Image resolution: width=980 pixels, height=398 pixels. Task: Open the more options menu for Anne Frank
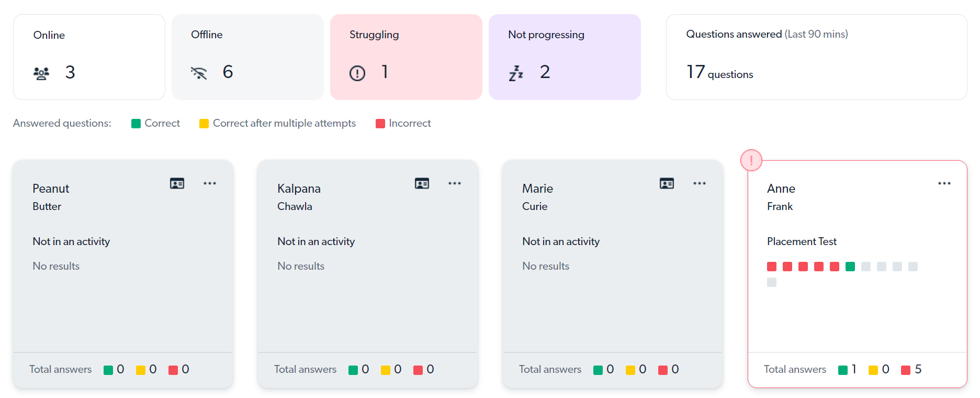(944, 183)
